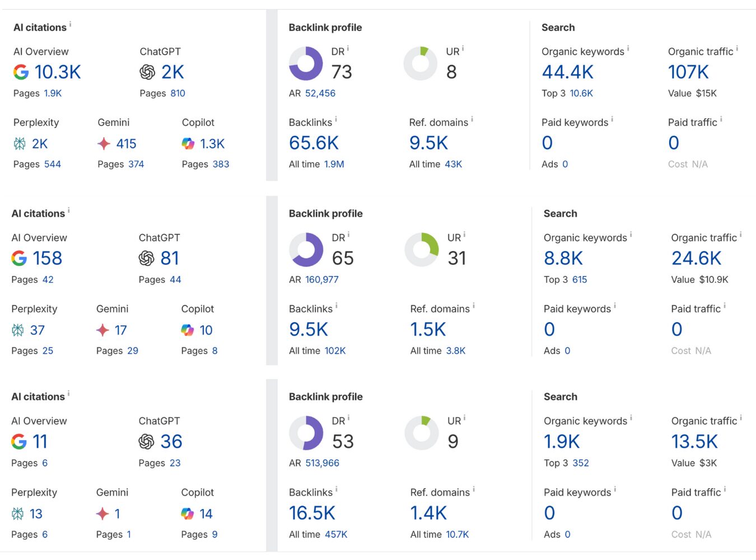
Task: Open the 16.5K backlinks link
Action: (312, 513)
